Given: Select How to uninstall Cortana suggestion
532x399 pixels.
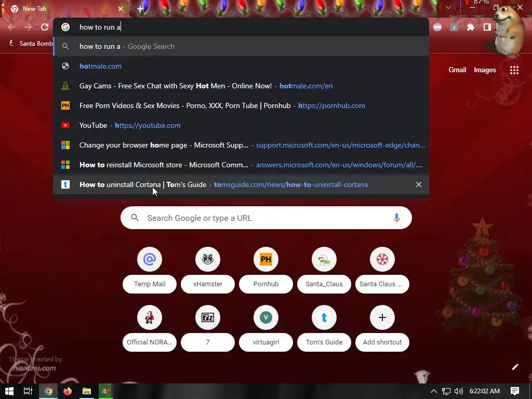Looking at the screenshot, I should [x=241, y=184].
